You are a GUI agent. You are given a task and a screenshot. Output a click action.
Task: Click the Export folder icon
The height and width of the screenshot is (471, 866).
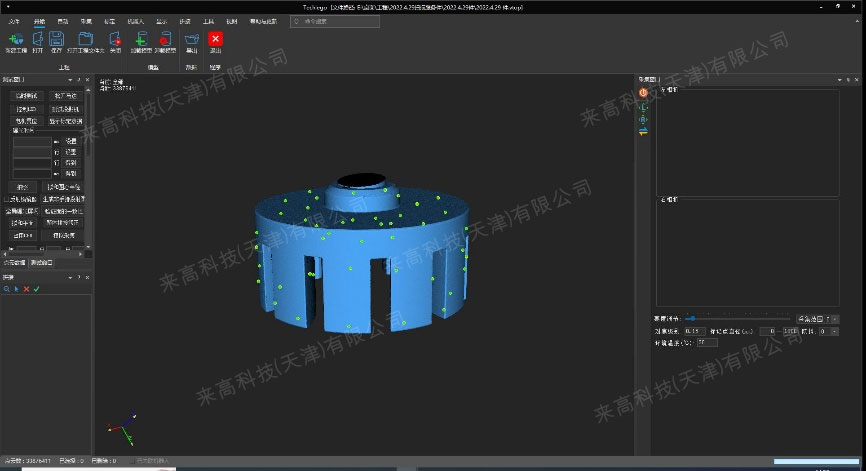point(192,40)
